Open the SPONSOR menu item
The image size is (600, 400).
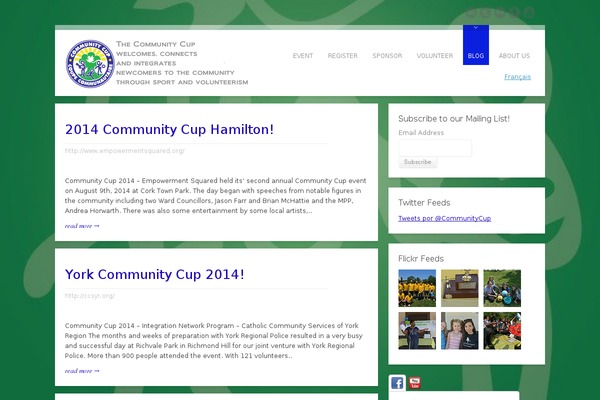click(x=387, y=56)
